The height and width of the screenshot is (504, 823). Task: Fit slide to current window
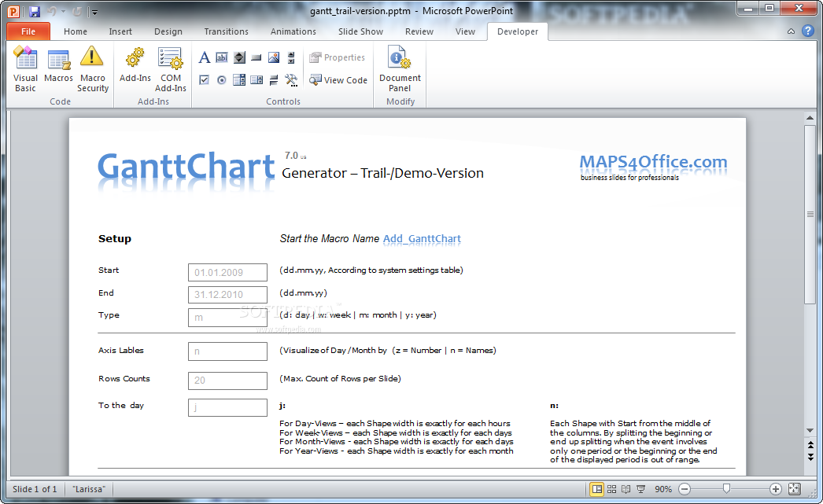tap(795, 489)
